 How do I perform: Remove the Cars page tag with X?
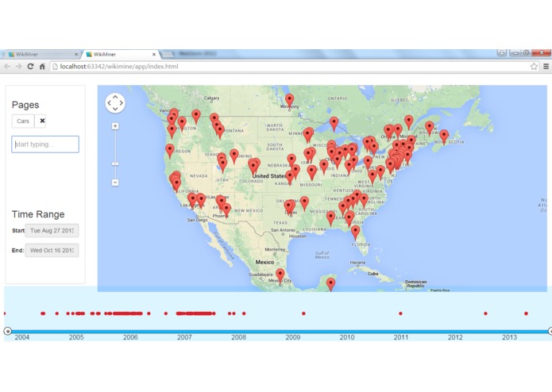point(42,121)
